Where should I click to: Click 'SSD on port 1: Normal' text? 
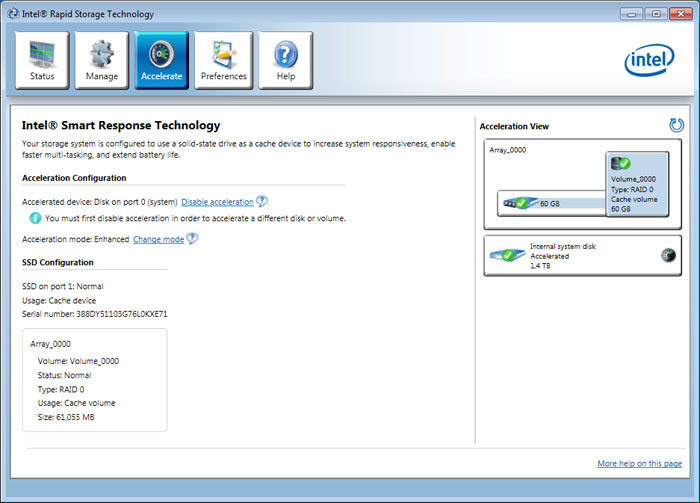coord(62,287)
